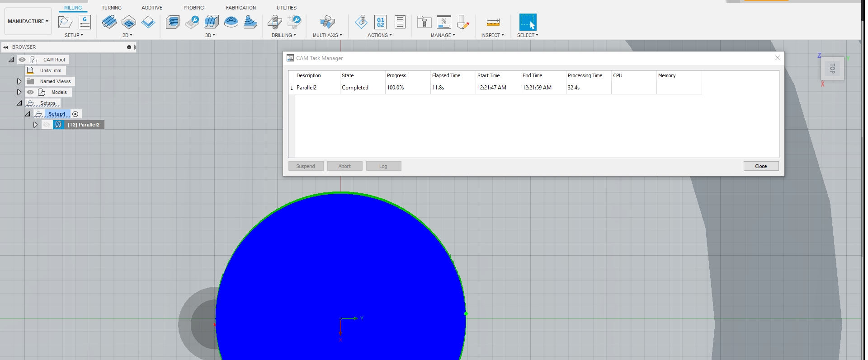
Task: Activate the window Select tool
Action: 528,22
